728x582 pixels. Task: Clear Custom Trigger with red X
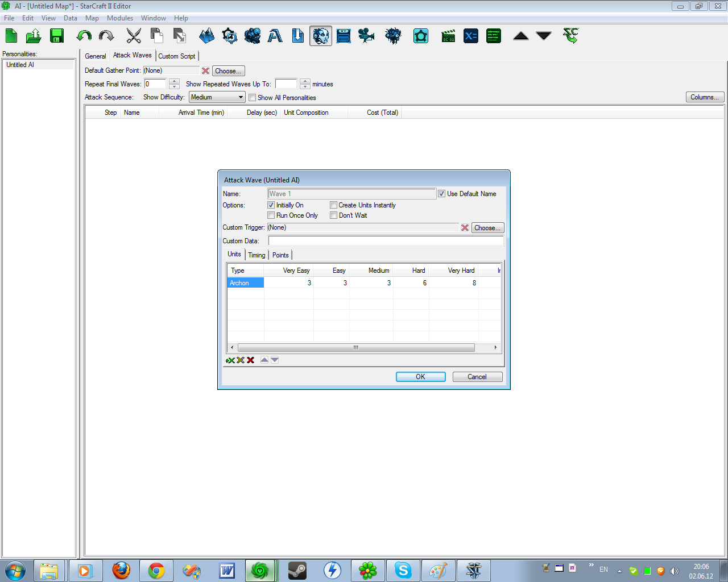[465, 227]
